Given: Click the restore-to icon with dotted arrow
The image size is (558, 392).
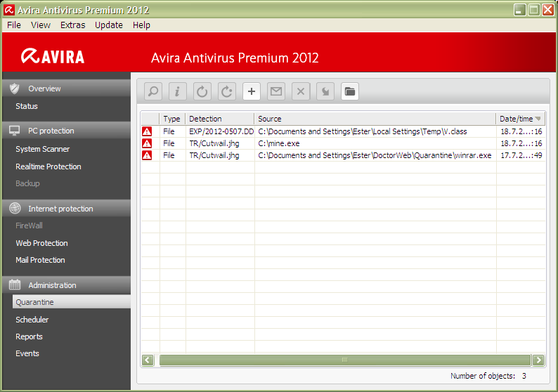Looking at the screenshot, I should pyautogui.click(x=227, y=91).
